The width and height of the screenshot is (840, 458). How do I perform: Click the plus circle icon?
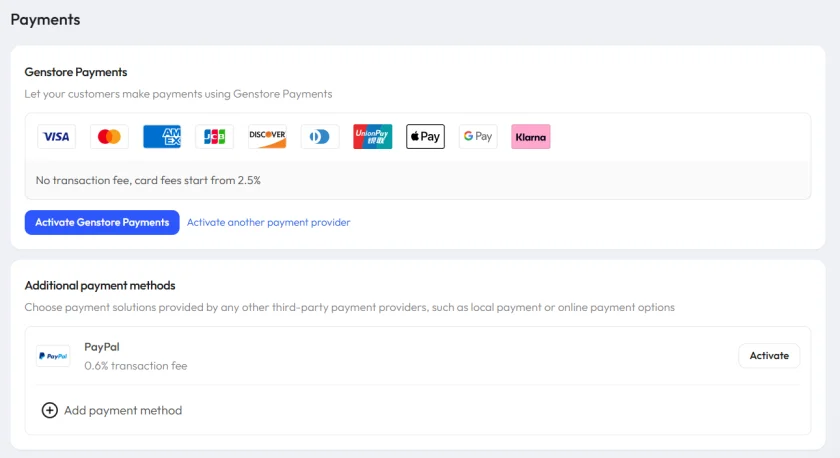point(50,410)
